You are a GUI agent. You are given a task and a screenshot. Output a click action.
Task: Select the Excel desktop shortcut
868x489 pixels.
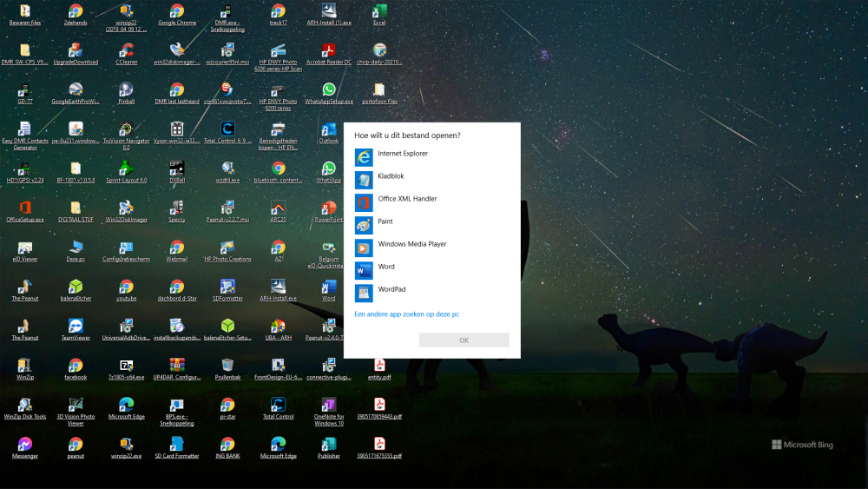point(379,11)
